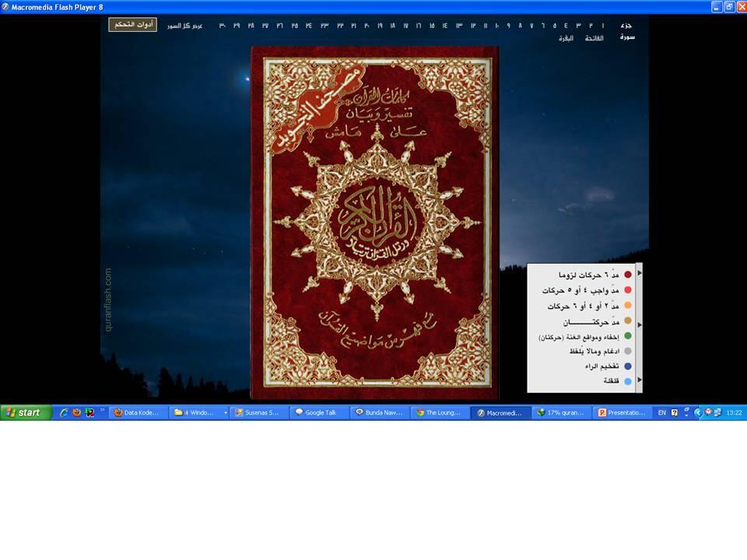
Task: Go to juz ١٩
Action: [x=380, y=26]
